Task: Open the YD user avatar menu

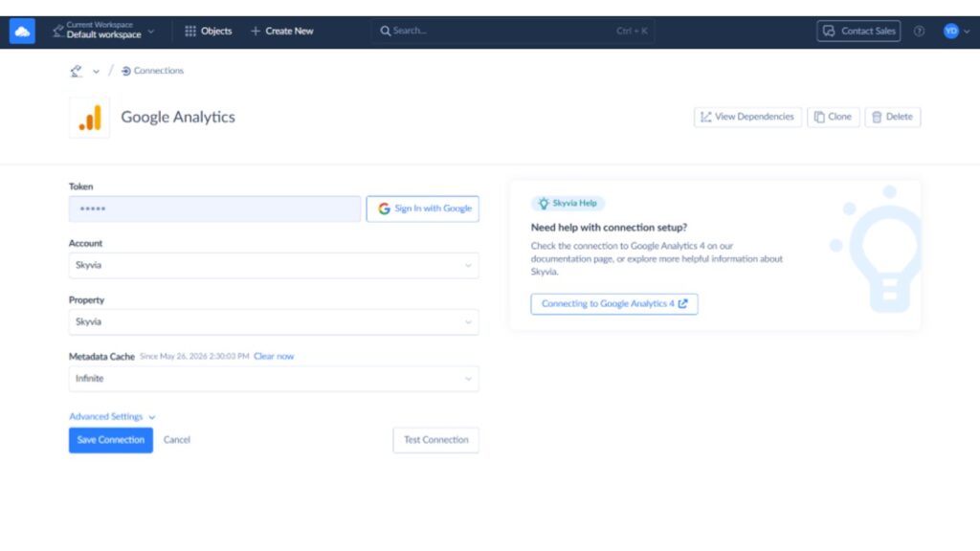Action: pos(956,31)
